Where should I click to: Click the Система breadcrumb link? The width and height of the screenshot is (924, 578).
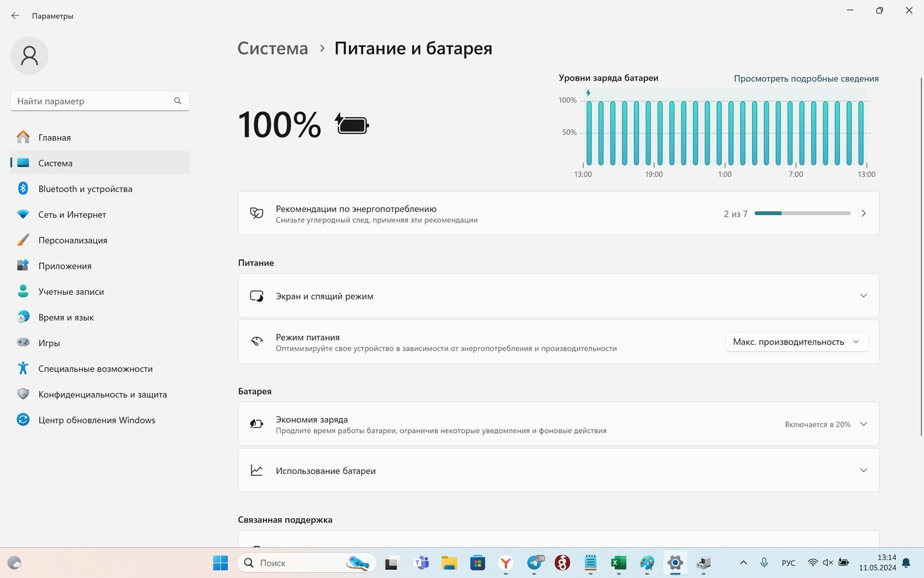tap(273, 48)
